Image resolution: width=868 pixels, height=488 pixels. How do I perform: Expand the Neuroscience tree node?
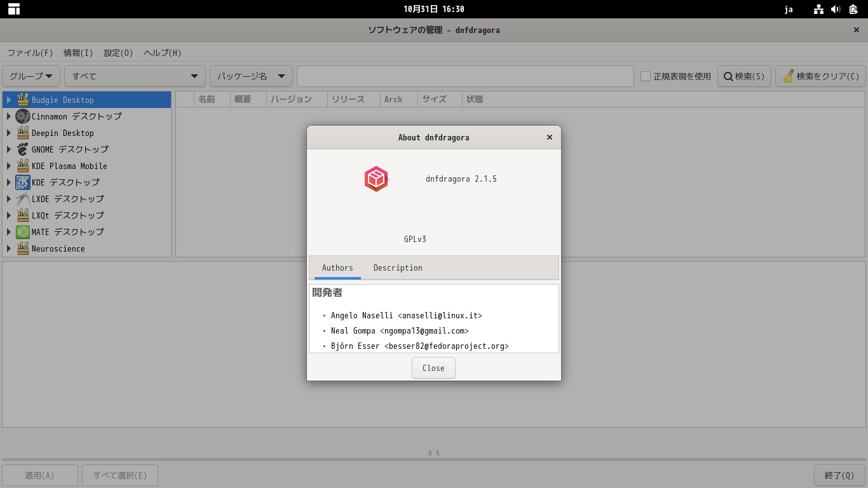tap(8, 248)
